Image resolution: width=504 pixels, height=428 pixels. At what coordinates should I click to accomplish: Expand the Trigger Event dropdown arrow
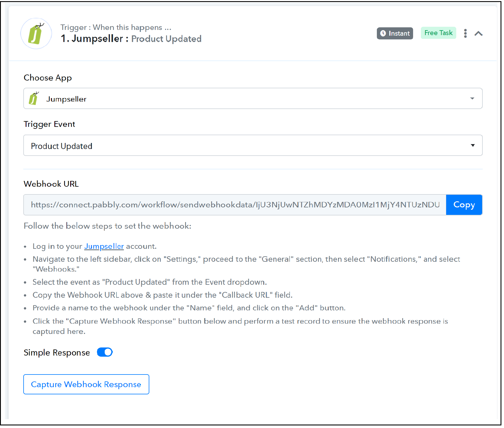tap(472, 145)
